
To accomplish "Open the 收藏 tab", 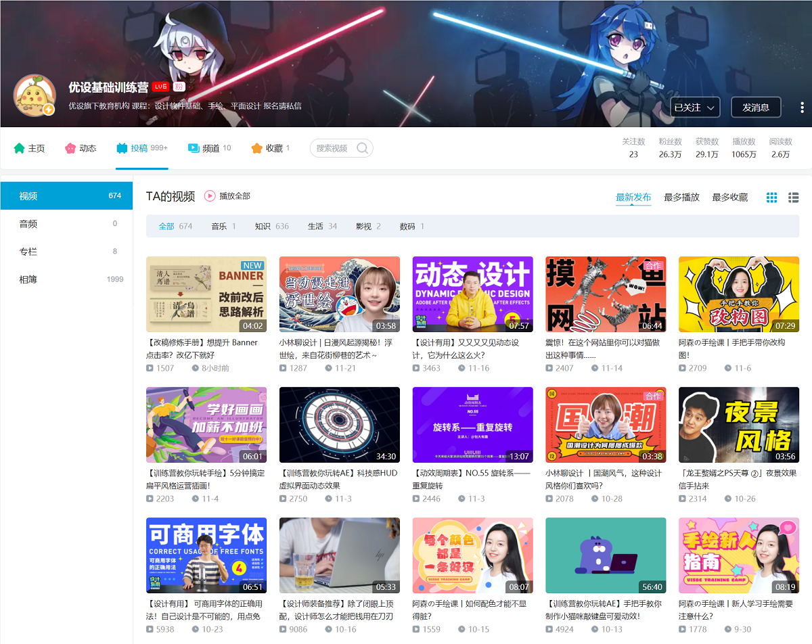I will click(270, 148).
